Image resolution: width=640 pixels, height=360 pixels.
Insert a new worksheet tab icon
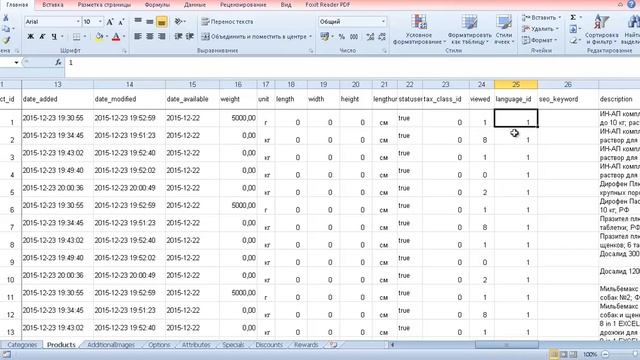coord(333,345)
